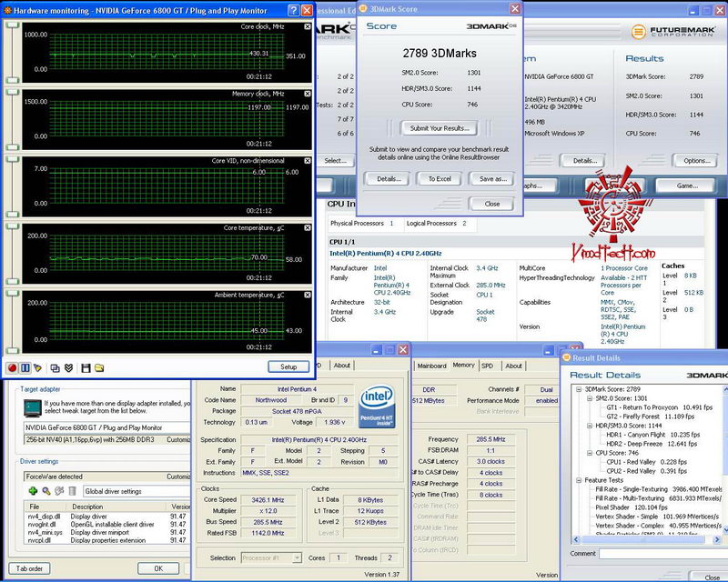The width and height of the screenshot is (728, 582).
Task: Click the Hardware monitoring title bar app icon
Action: pos(7,10)
